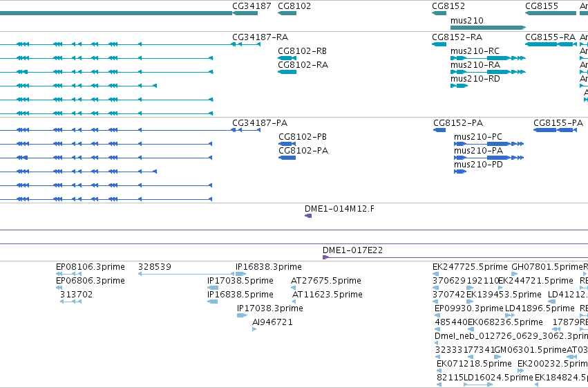This screenshot has width=588, height=388.
Task: Click EST LD16024.5prime
Action: coord(498,378)
